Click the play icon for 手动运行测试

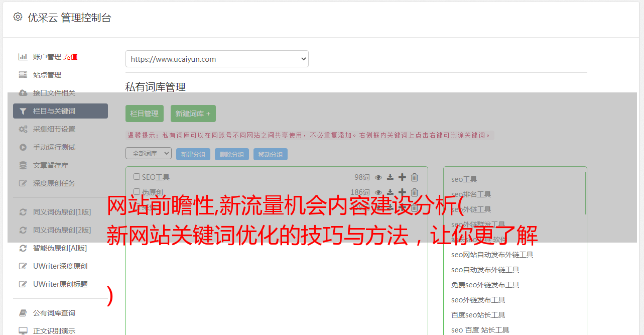(x=23, y=147)
